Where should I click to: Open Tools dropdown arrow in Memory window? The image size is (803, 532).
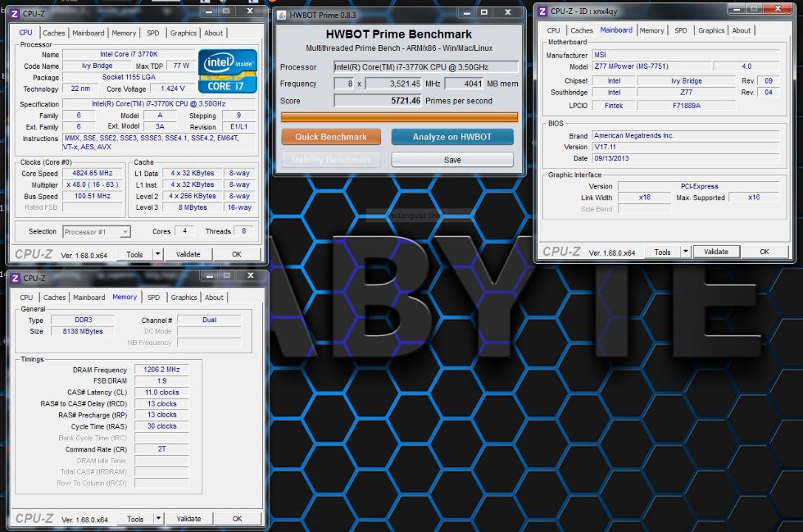pos(158,518)
